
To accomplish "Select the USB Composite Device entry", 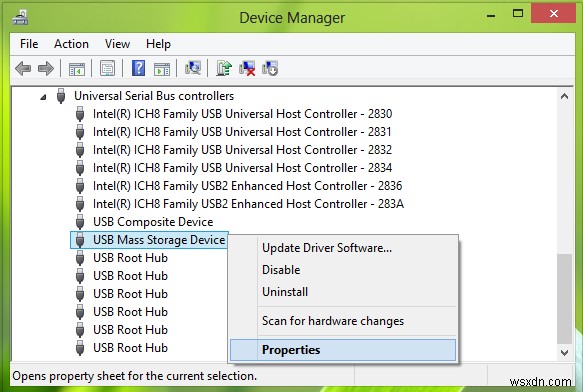I will point(153,222).
